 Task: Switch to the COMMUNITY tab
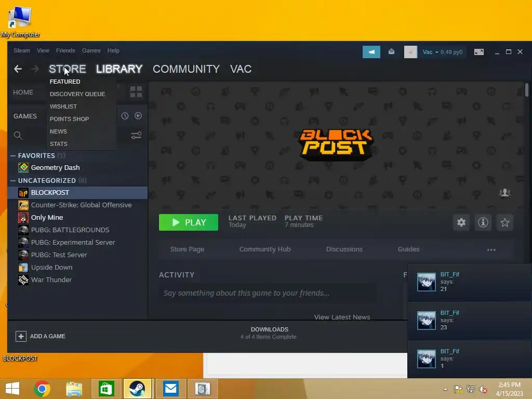(x=187, y=69)
